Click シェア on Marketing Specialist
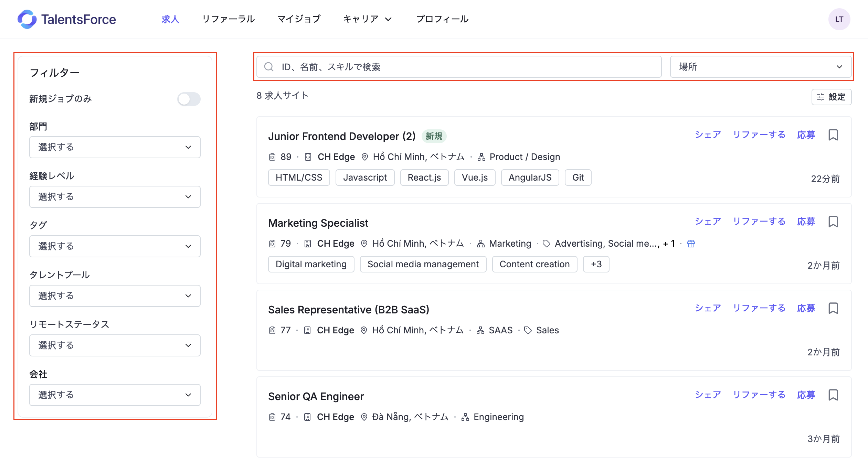868x461 pixels. [x=708, y=222]
